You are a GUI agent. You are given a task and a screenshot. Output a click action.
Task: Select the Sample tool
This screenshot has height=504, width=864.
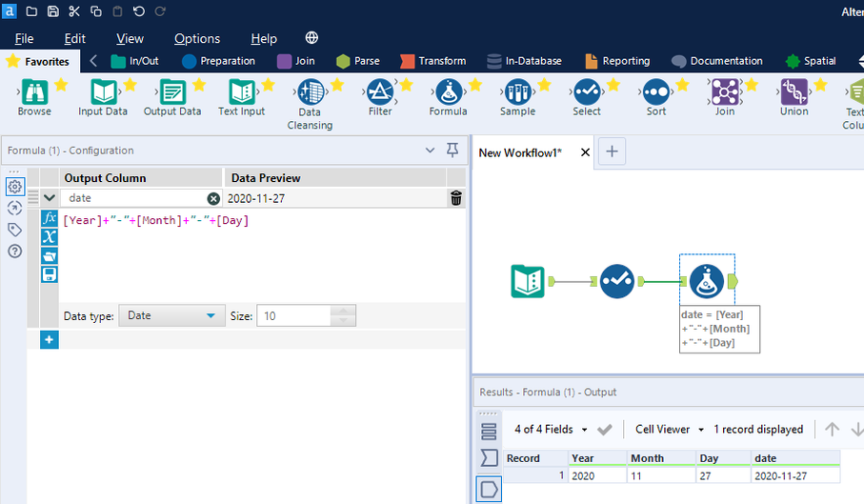pyautogui.click(x=517, y=97)
